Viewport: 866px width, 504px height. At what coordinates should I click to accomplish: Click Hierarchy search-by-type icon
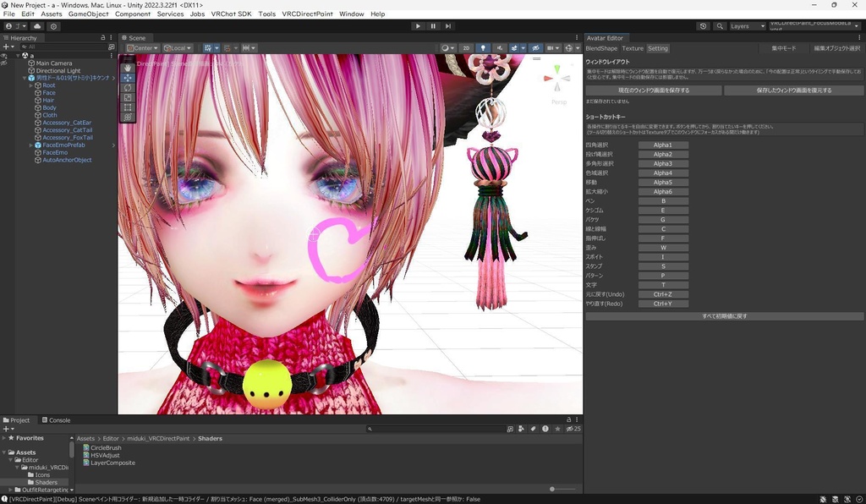(111, 47)
